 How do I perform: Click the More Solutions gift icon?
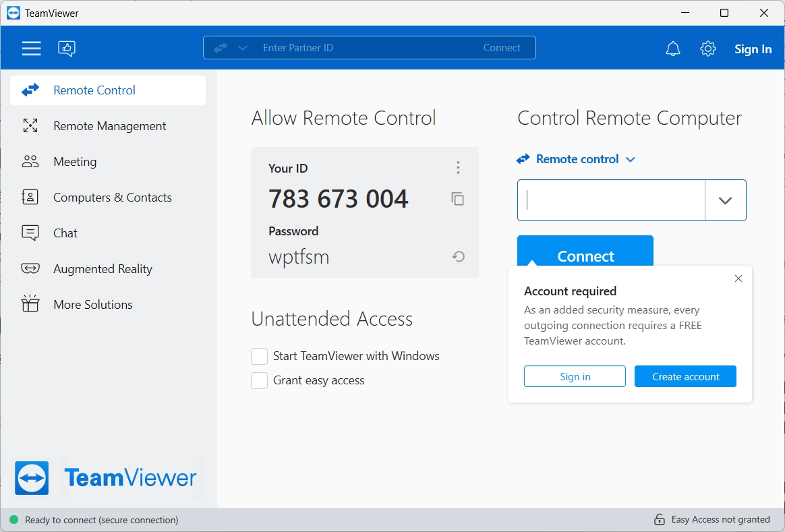tap(30, 303)
